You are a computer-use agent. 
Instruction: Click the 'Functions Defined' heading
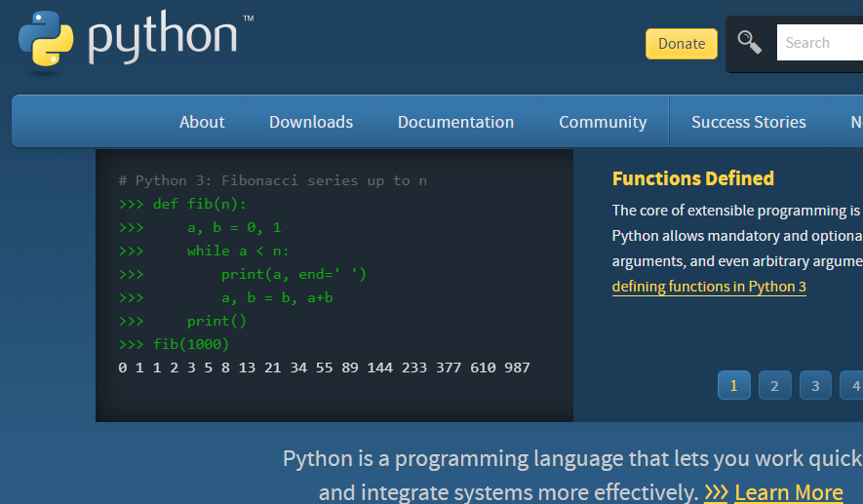point(693,178)
